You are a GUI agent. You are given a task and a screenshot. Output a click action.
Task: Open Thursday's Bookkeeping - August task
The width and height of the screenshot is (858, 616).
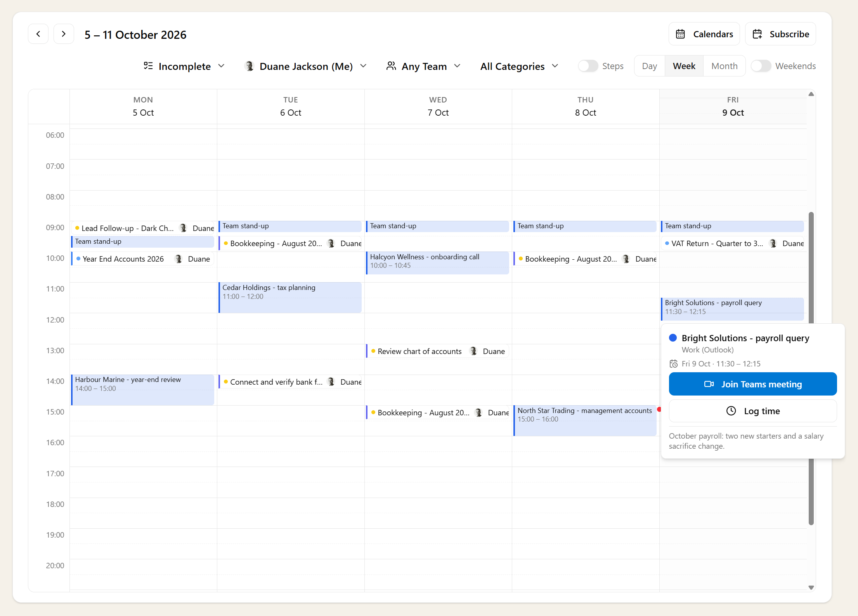[585, 259]
